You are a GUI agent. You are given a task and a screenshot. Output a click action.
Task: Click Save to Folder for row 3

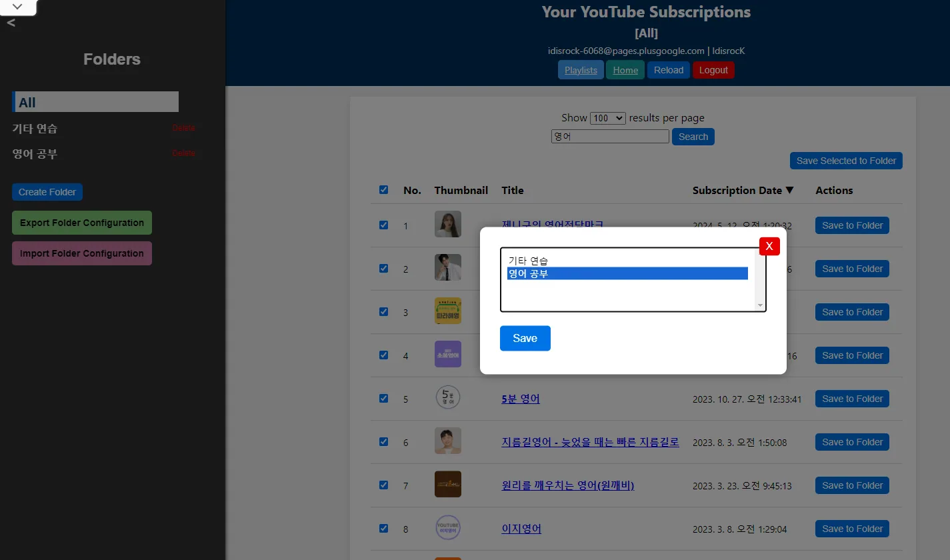pyautogui.click(x=852, y=312)
